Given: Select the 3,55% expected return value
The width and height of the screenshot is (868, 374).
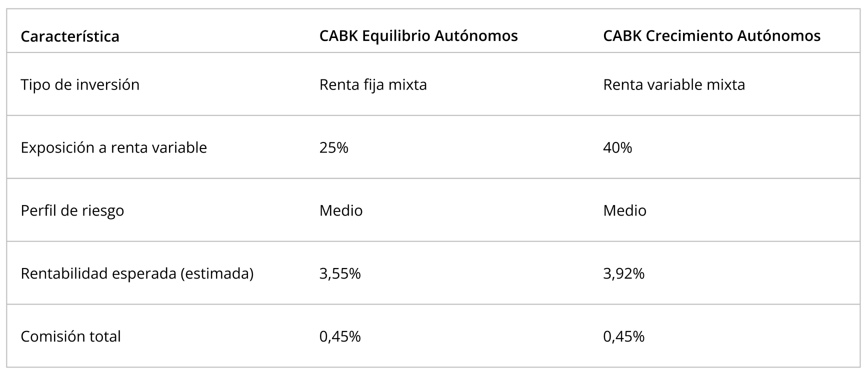Looking at the screenshot, I should (340, 273).
